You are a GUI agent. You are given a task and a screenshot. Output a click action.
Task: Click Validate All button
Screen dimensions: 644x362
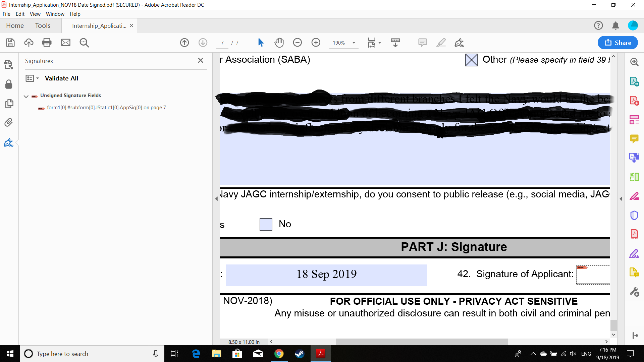(61, 78)
